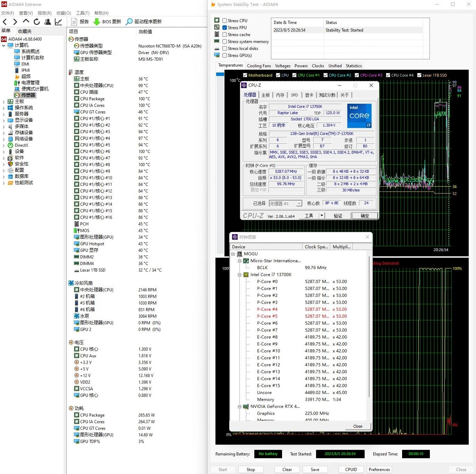Open 查看(V) menu
This screenshot has width=476, height=474.
[26, 13]
